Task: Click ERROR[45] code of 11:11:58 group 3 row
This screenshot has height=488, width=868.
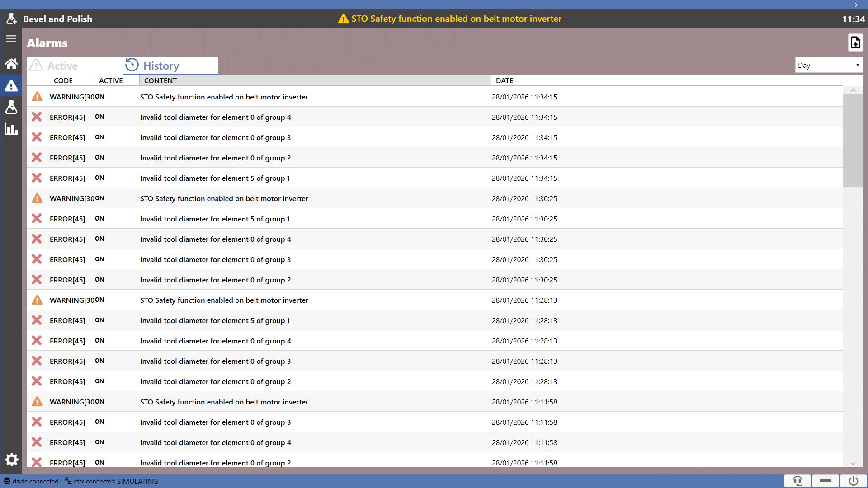Action: coord(67,422)
